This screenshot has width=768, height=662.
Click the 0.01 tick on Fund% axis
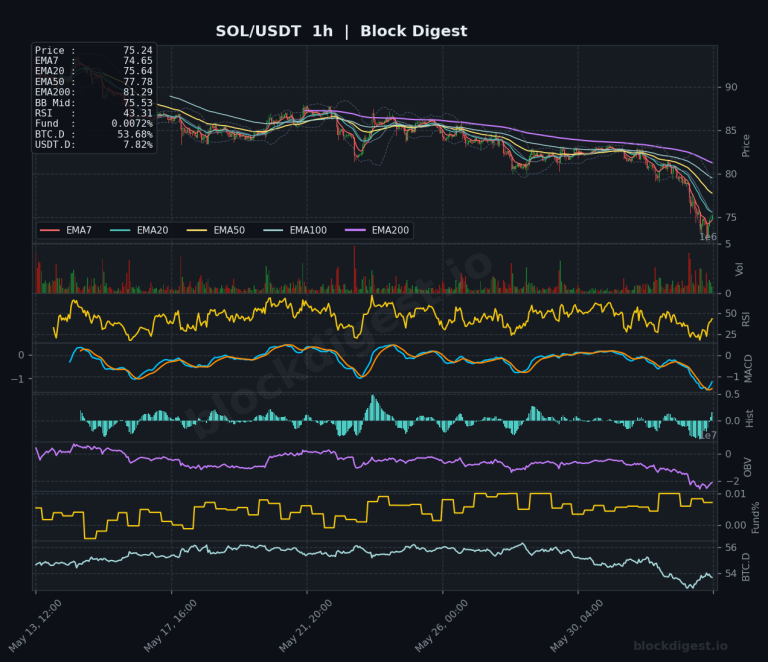tap(736, 494)
